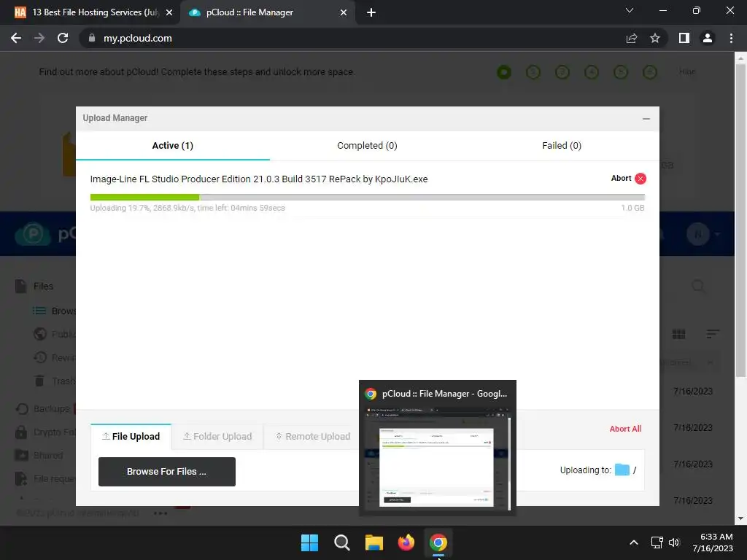Click the uploading file name text
The width and height of the screenshot is (747, 560).
[259, 179]
